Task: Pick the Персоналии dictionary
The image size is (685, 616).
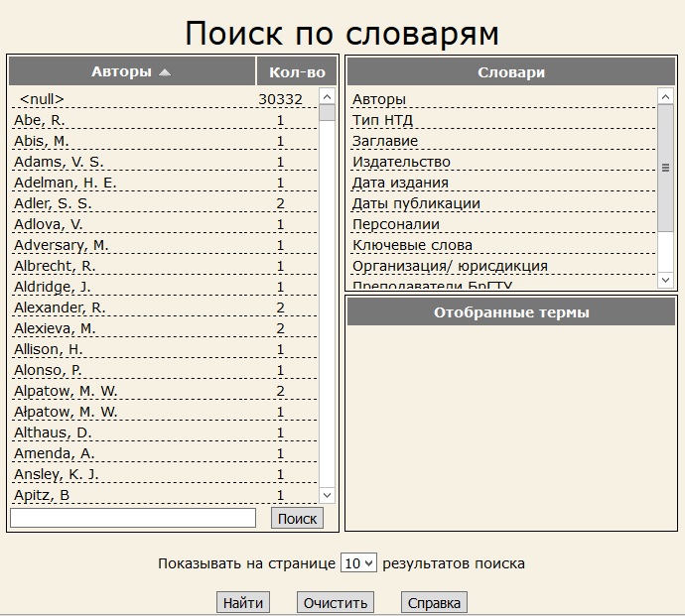Action: [395, 224]
